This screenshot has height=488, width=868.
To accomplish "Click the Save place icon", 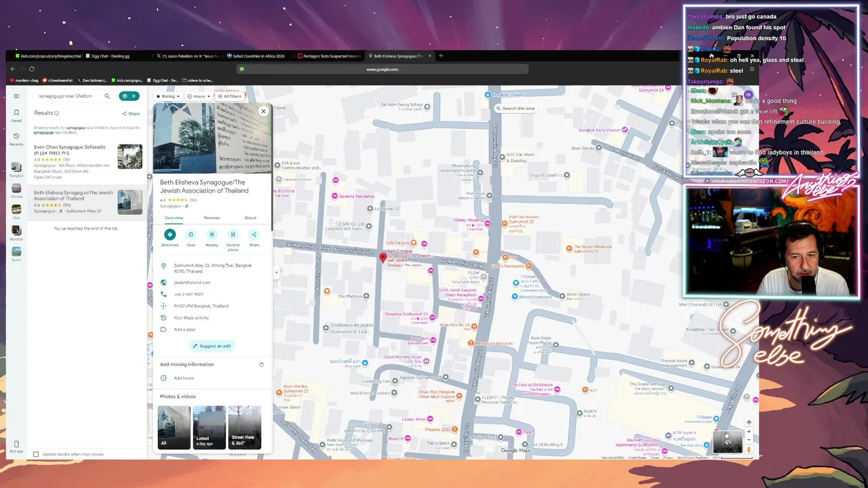I will coord(191,235).
